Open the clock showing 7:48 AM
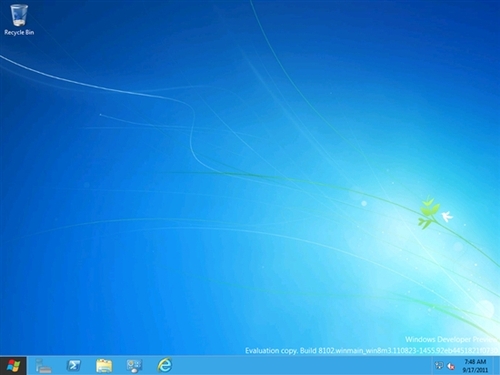The width and height of the screenshot is (500, 375). (x=475, y=362)
